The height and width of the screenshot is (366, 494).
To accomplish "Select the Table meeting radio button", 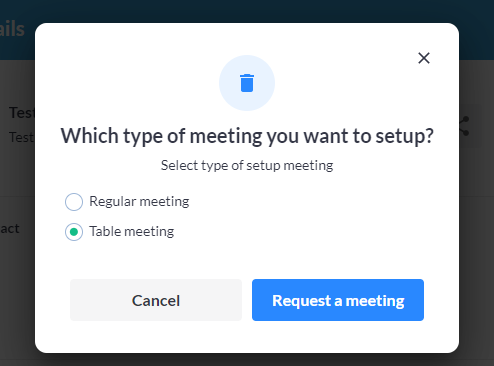I will click(74, 232).
